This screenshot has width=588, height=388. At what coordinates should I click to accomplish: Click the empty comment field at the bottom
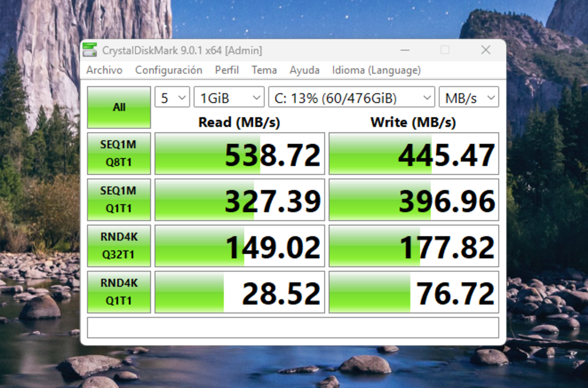coord(293,328)
